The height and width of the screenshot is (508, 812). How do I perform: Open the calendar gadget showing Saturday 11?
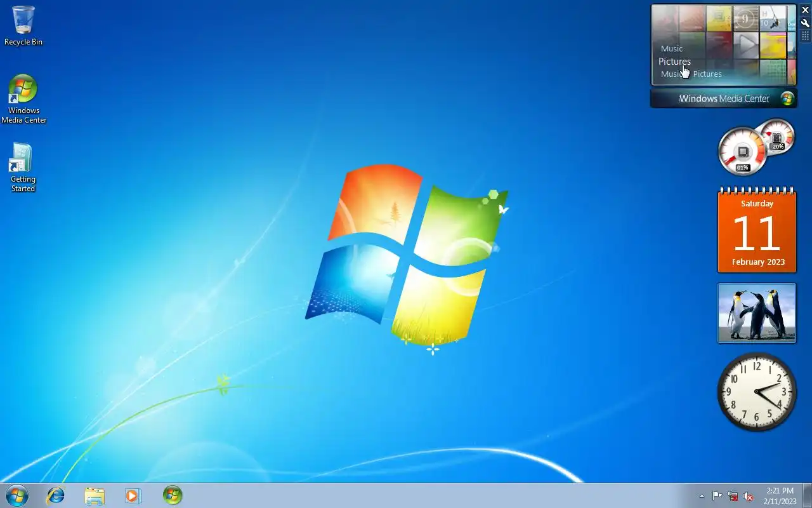point(757,230)
